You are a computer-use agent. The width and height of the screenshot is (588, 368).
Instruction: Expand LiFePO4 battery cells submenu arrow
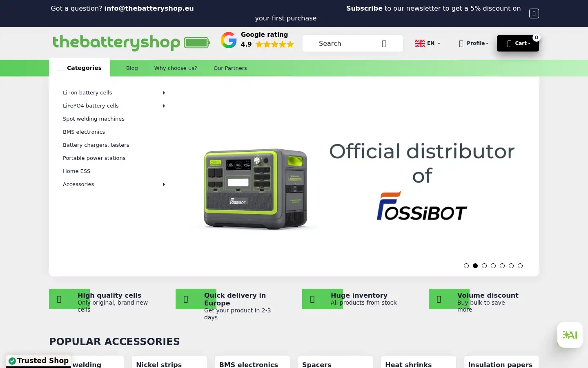pos(164,106)
